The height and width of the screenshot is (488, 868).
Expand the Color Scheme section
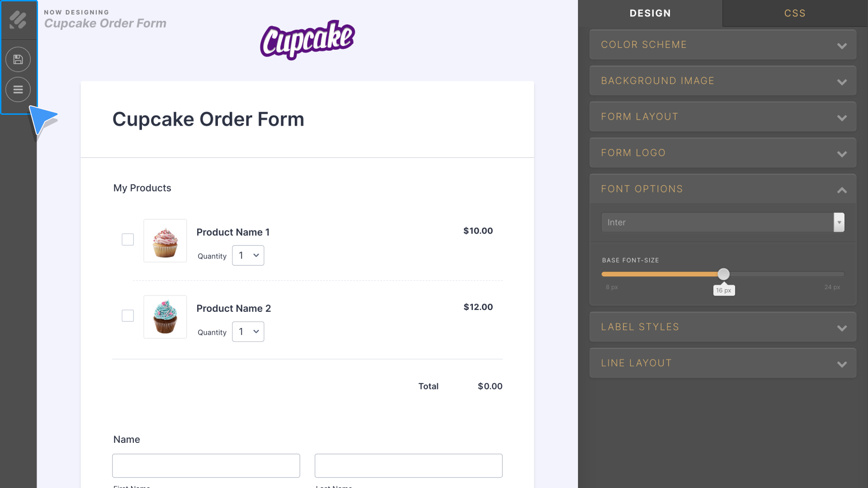point(722,45)
